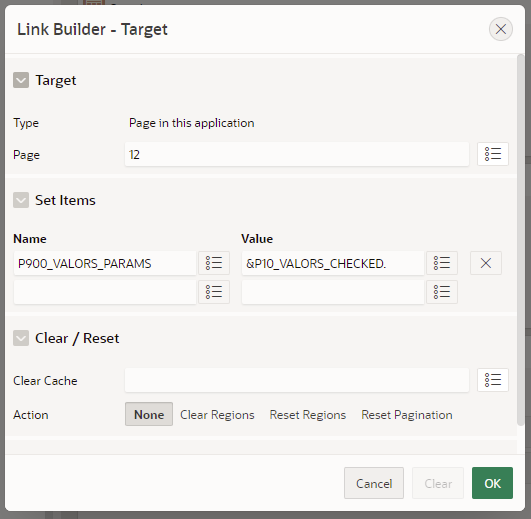Choose the Reset Regions action

[x=307, y=415]
